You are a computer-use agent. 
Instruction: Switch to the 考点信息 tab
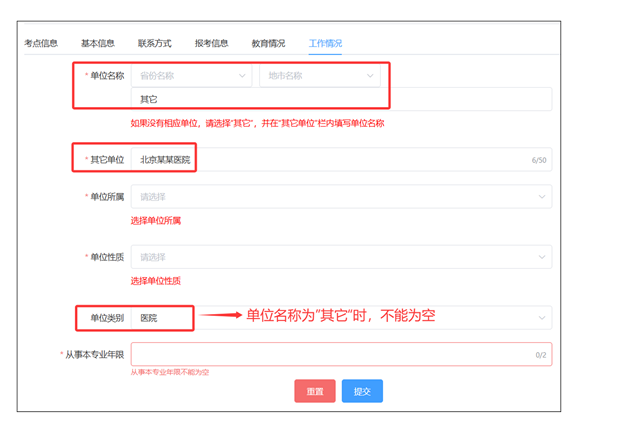click(41, 43)
